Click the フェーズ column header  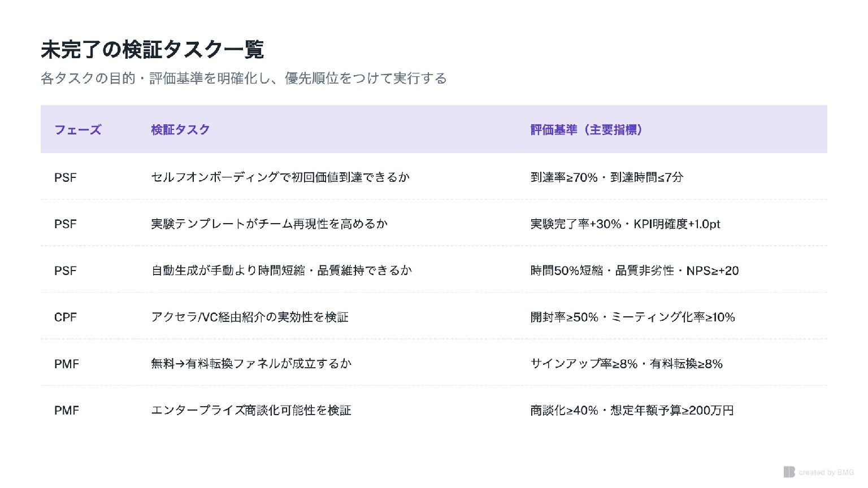pyautogui.click(x=77, y=130)
